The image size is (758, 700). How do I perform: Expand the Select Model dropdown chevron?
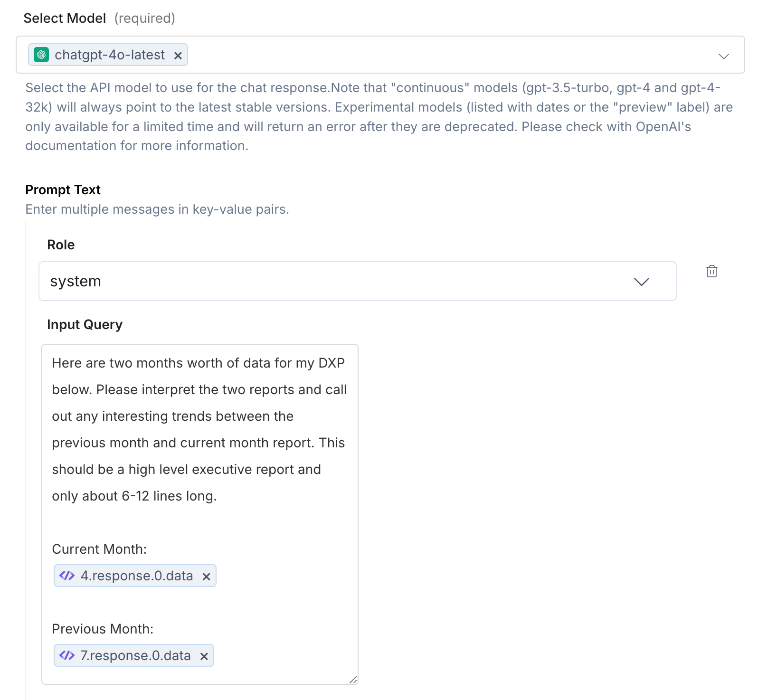pyautogui.click(x=723, y=56)
